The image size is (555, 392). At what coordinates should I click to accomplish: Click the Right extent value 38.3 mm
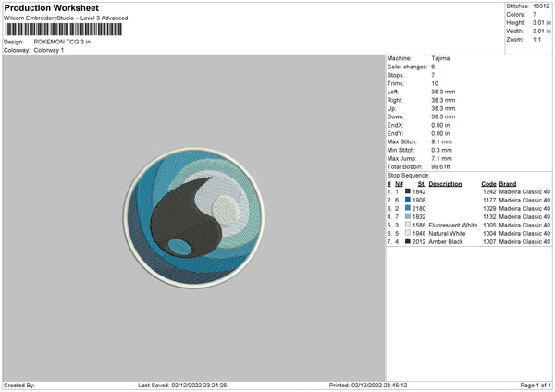(443, 100)
